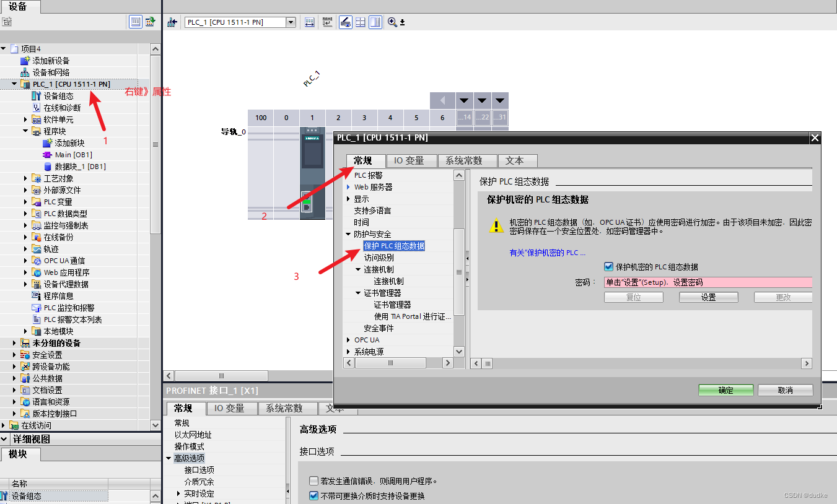
Task: Click the NAME module labels toolbar icon
Action: pyautogui.click(x=328, y=22)
